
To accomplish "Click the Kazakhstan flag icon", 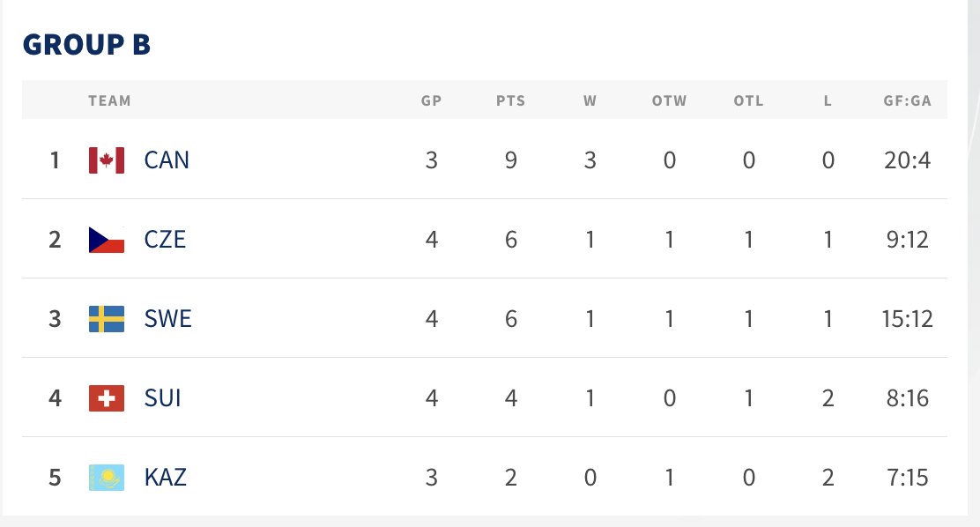I will point(107,478).
